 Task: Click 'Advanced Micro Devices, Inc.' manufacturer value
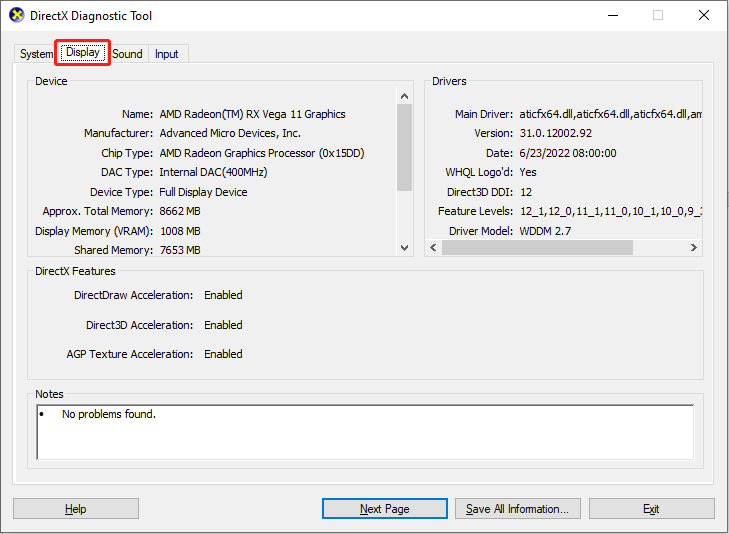pyautogui.click(x=230, y=133)
